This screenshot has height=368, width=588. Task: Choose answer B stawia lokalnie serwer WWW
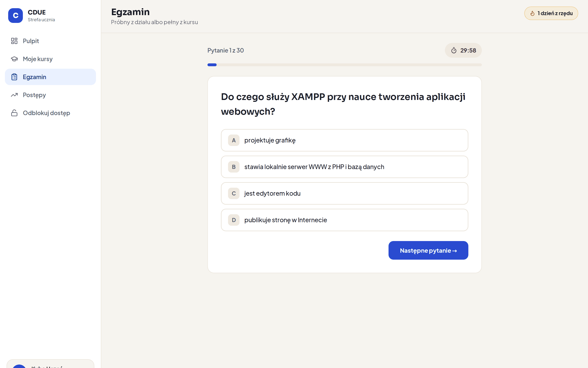(x=344, y=167)
